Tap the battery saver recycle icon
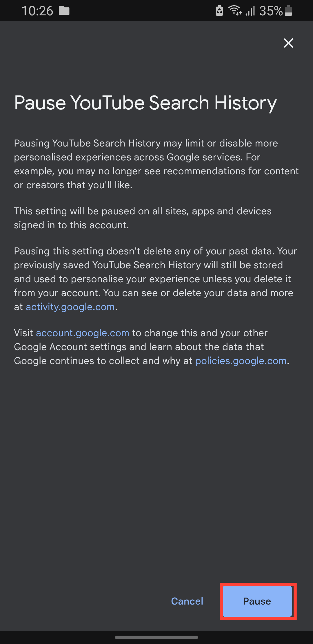This screenshot has height=644, width=313. pyautogui.click(x=219, y=11)
